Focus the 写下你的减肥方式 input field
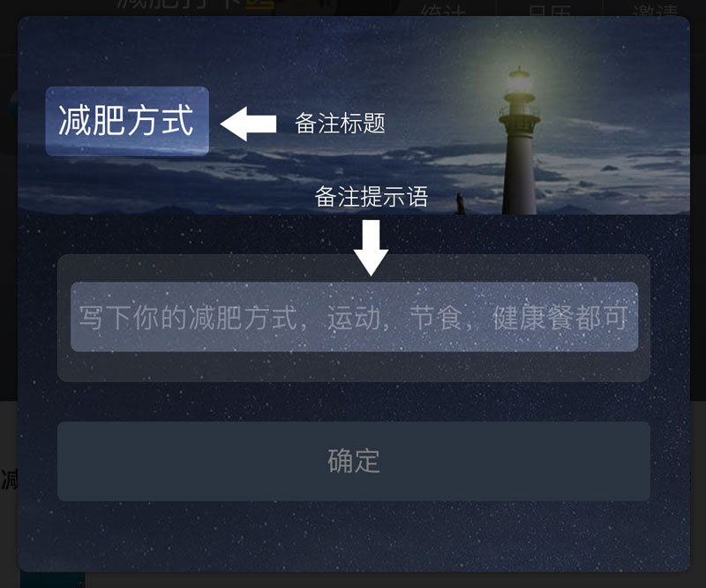 355,317
